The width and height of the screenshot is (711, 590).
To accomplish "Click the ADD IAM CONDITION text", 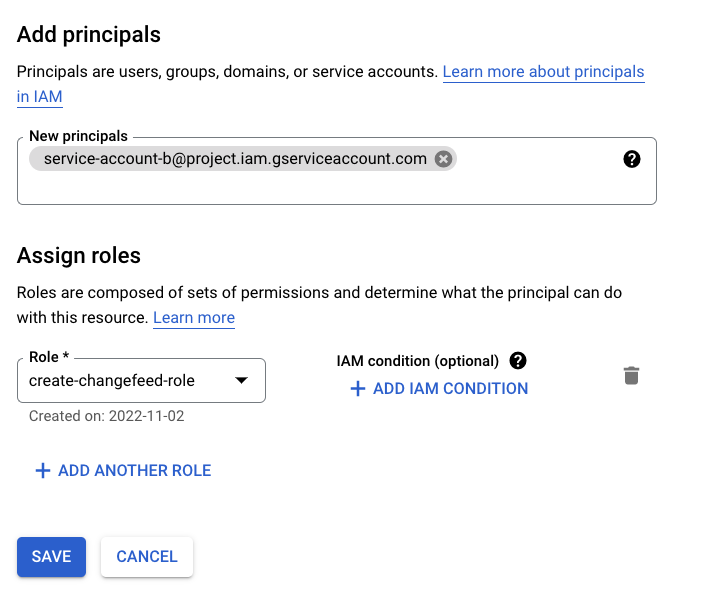I will [x=450, y=389].
